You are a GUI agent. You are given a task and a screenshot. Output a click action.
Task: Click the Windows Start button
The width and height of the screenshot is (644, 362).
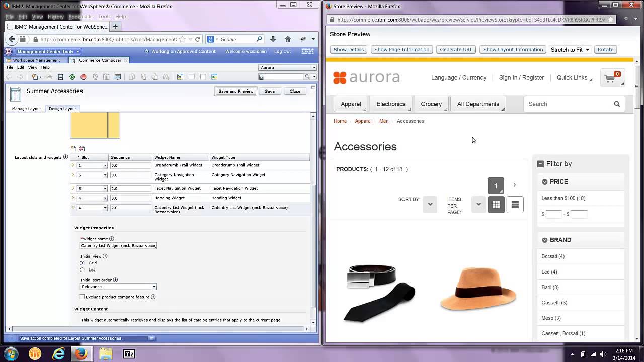pyautogui.click(x=11, y=354)
